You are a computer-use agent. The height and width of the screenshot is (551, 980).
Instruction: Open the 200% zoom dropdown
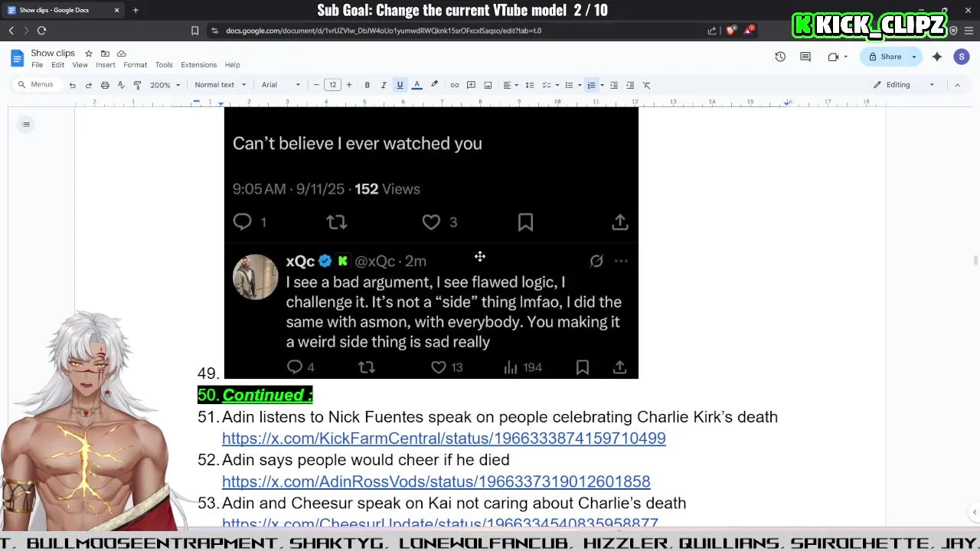pos(165,85)
